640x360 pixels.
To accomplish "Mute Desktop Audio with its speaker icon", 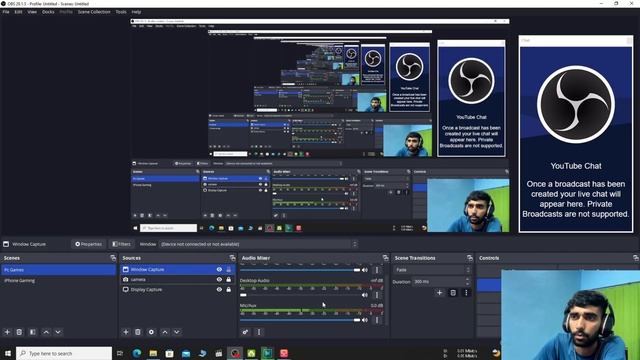I will [x=364, y=295].
